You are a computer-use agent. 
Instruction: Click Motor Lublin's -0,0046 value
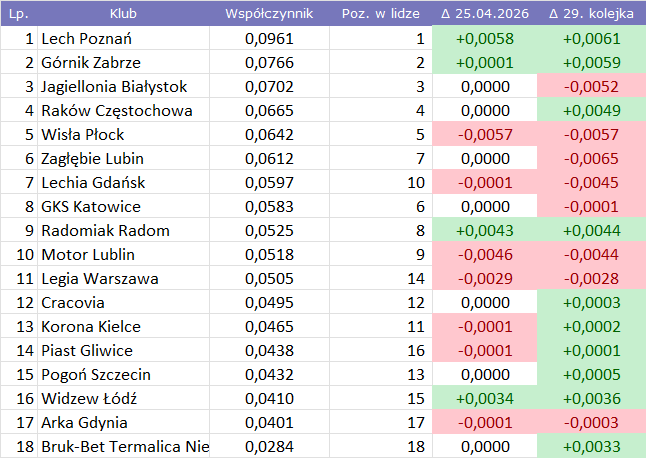pos(484,255)
